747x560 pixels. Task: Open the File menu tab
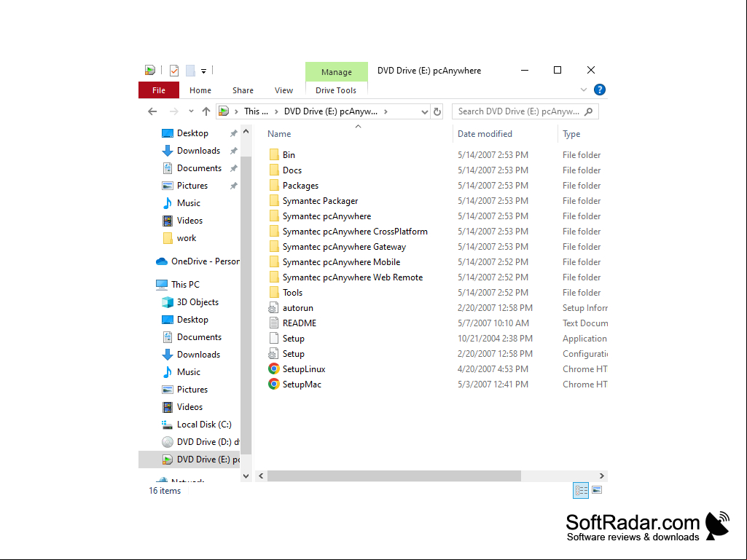pos(159,90)
